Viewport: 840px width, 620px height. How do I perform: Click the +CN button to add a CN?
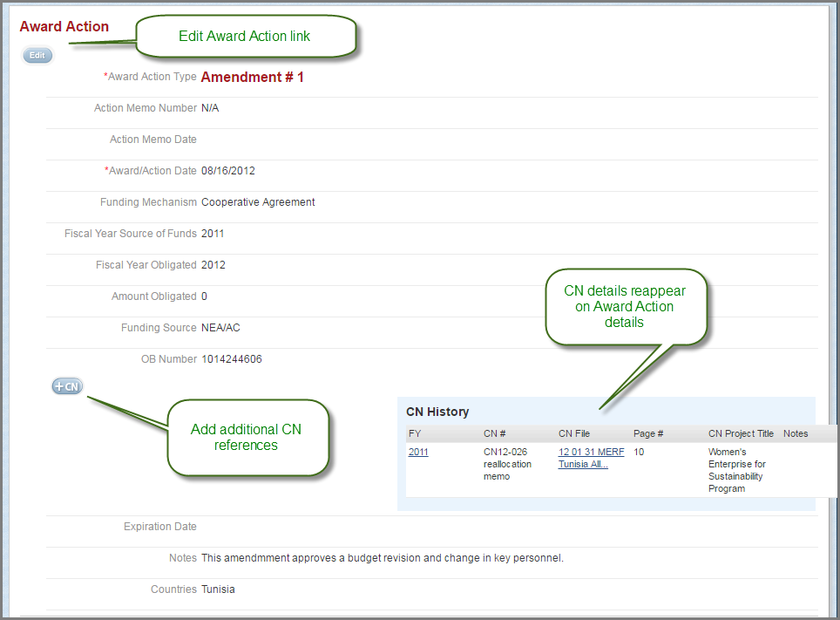pyautogui.click(x=67, y=386)
